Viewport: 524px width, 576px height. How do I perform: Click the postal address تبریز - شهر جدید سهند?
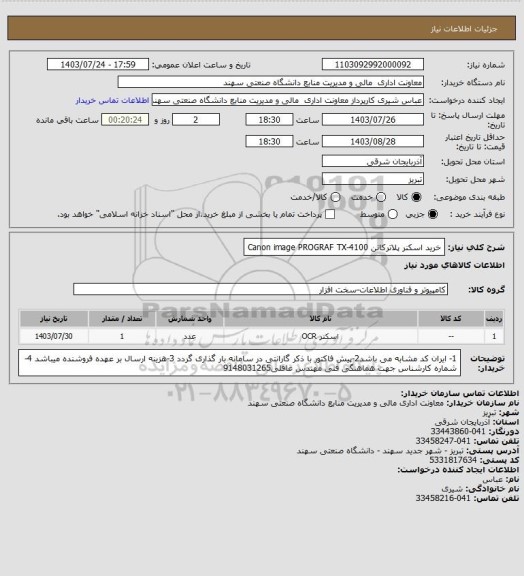tap(381, 451)
